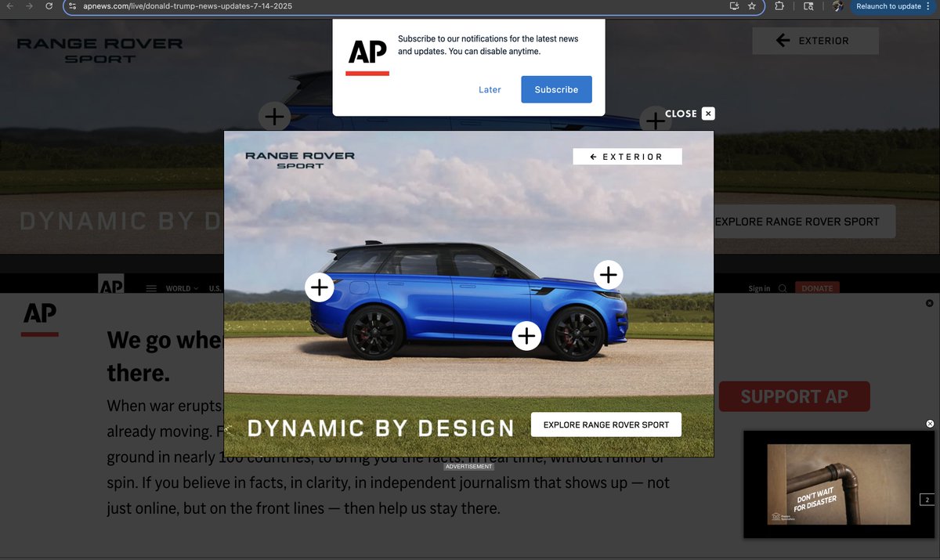Click Sign in link in navbar

759,288
